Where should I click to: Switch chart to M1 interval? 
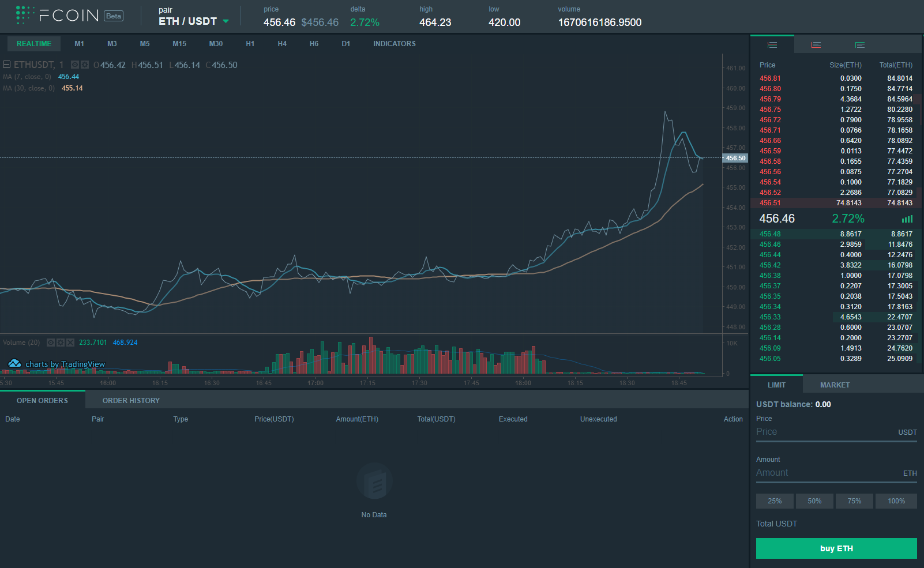click(80, 44)
